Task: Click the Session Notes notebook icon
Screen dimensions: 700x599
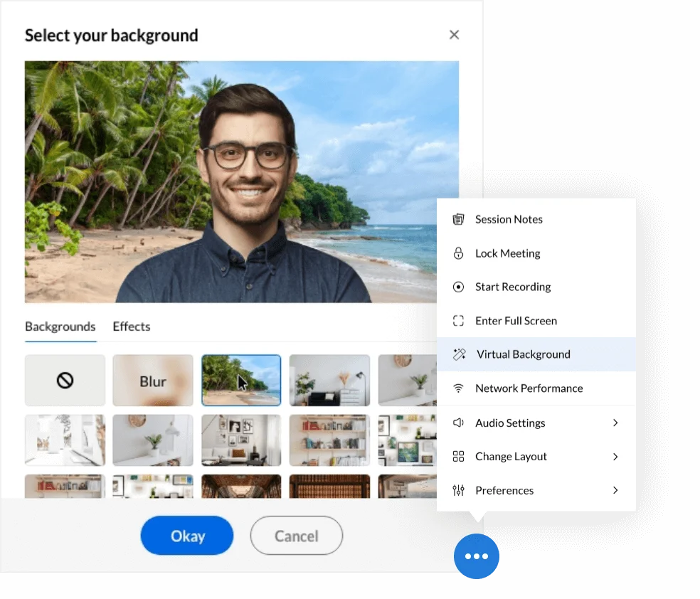Action: click(x=459, y=219)
